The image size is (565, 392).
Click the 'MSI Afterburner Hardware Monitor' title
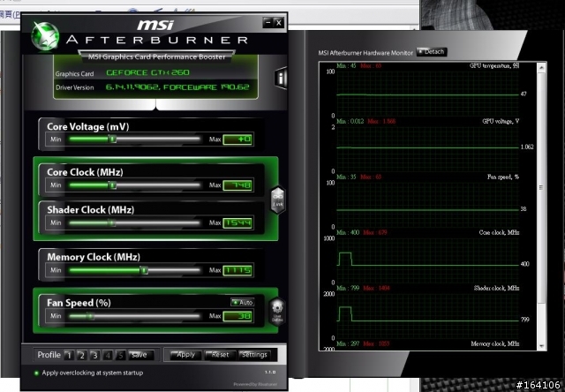(x=365, y=53)
